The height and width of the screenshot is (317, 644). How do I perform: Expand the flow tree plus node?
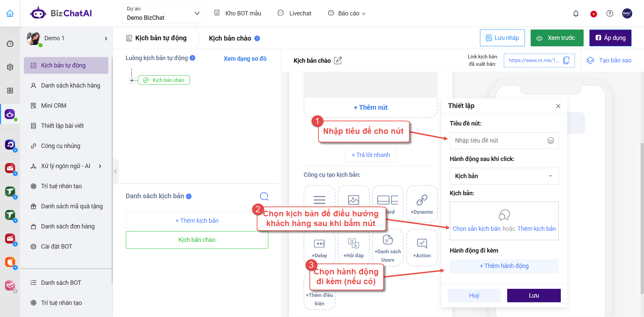tap(132, 80)
